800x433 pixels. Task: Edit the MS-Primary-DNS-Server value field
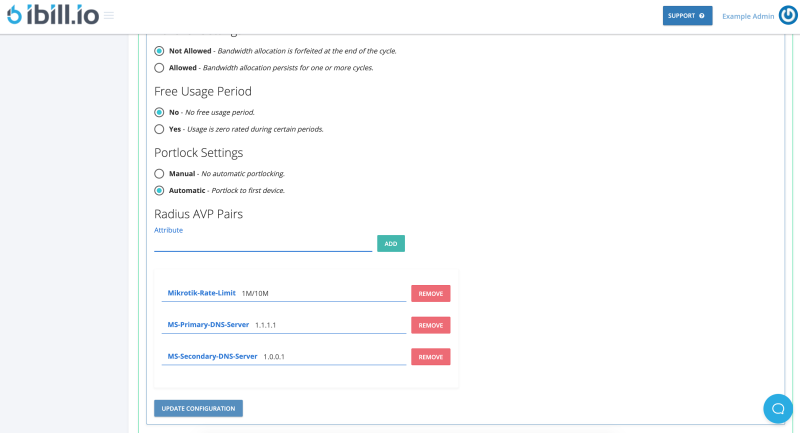pos(325,325)
